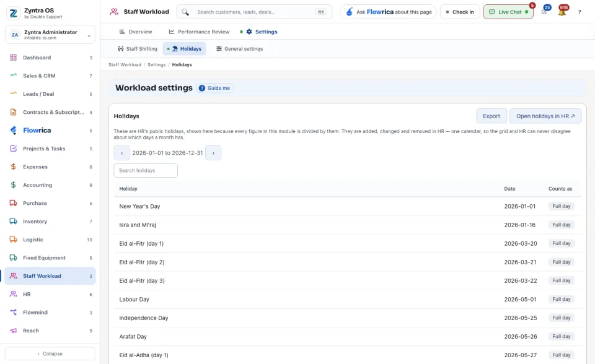Open the Live Chat button
The image size is (595, 364).
(x=508, y=12)
